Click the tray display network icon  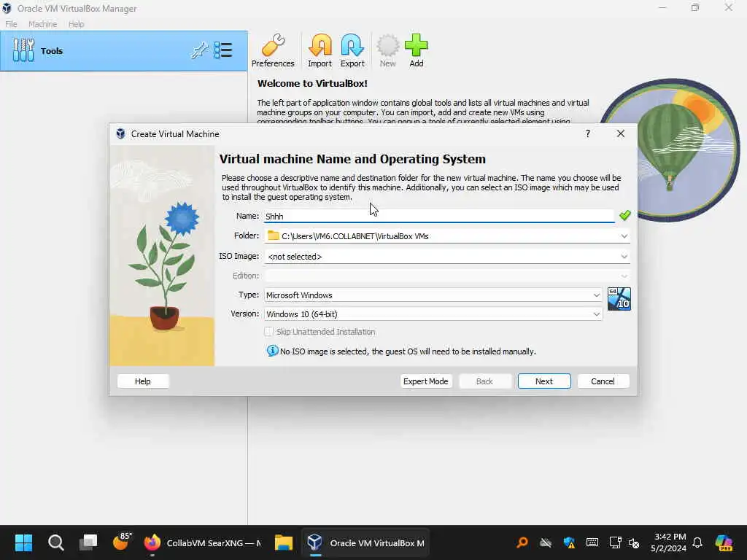pyautogui.click(x=615, y=542)
